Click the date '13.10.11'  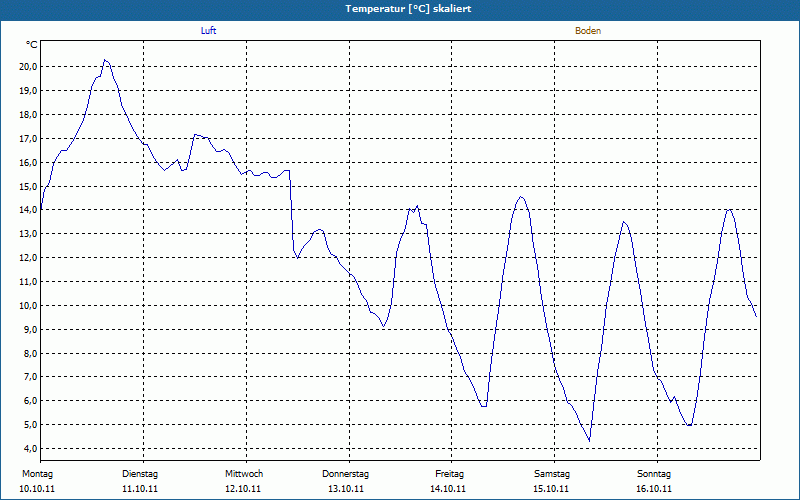click(346, 489)
